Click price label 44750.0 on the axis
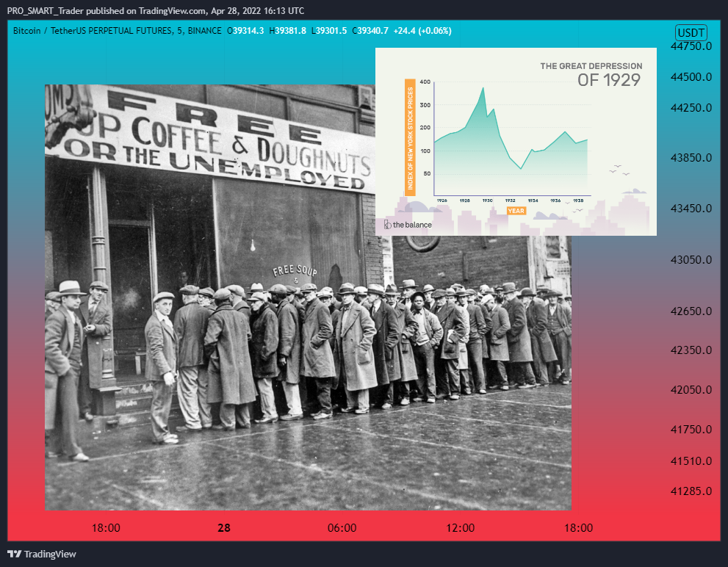This screenshot has height=567, width=728. 691,46
